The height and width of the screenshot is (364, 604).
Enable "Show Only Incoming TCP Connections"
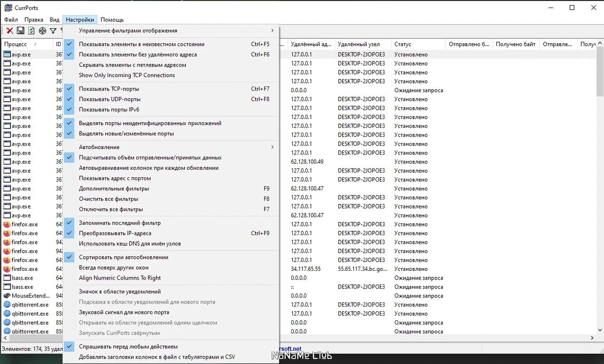pyautogui.click(x=171, y=75)
